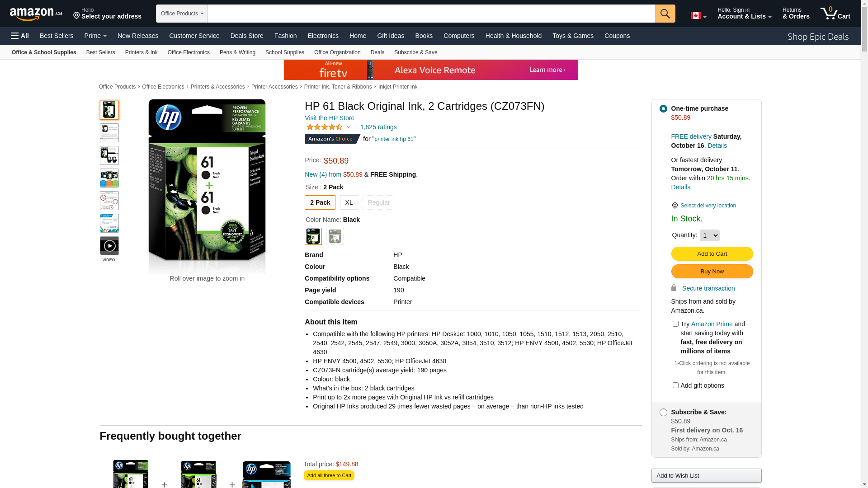The image size is (868, 488).
Task: Click the Select your address location icon
Action: 76,16
